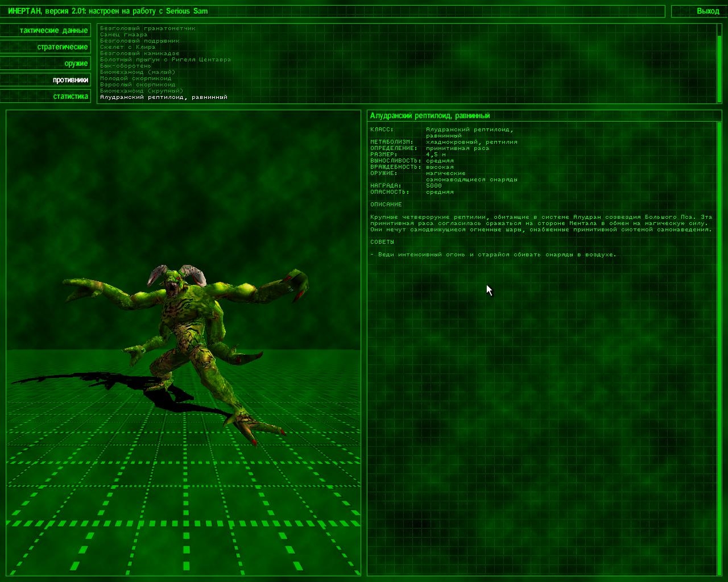
Task: Click the enemy list vertical scrollbar
Action: 719,63
